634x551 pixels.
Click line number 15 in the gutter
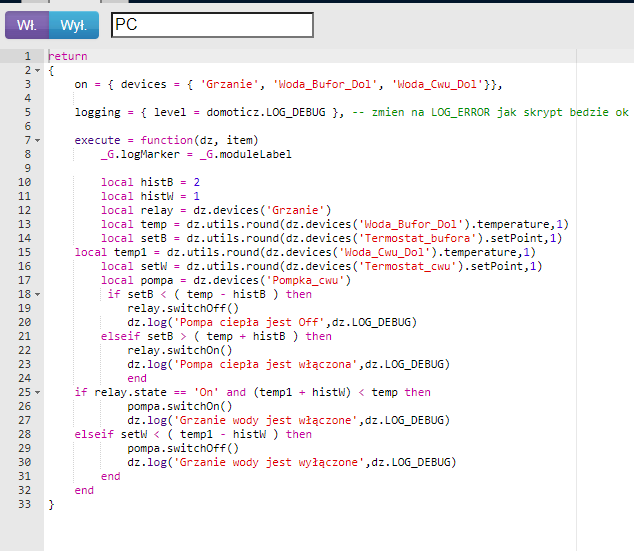click(x=24, y=252)
